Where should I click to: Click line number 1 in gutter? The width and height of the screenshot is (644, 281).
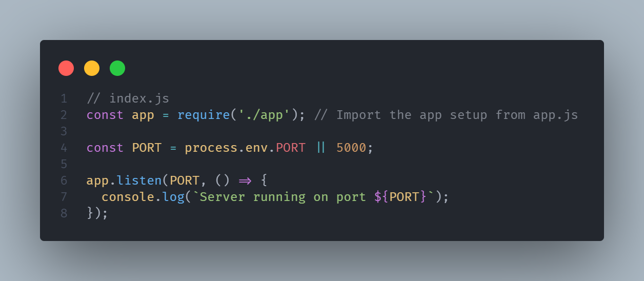tap(64, 98)
